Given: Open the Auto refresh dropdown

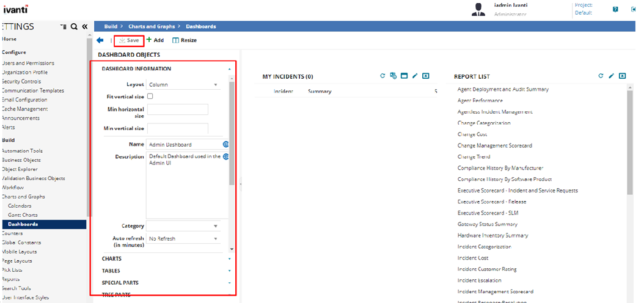Looking at the screenshot, I should (x=183, y=239).
